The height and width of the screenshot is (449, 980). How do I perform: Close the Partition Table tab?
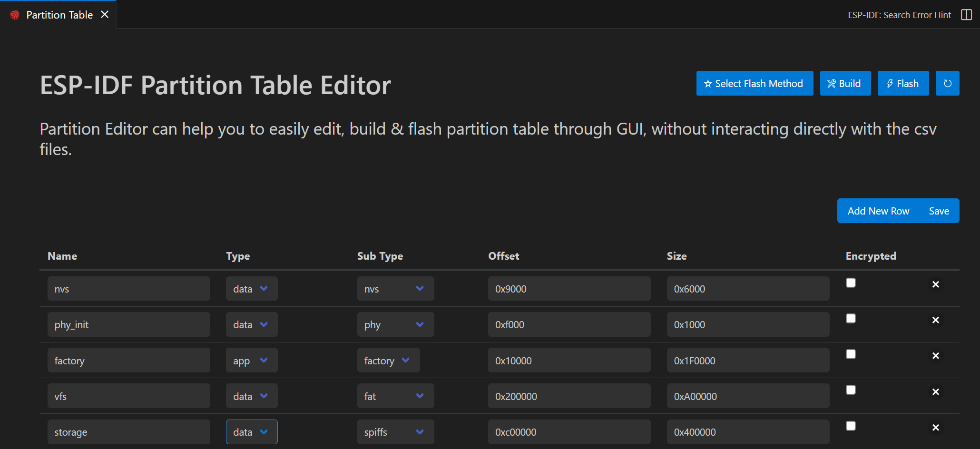pyautogui.click(x=105, y=15)
